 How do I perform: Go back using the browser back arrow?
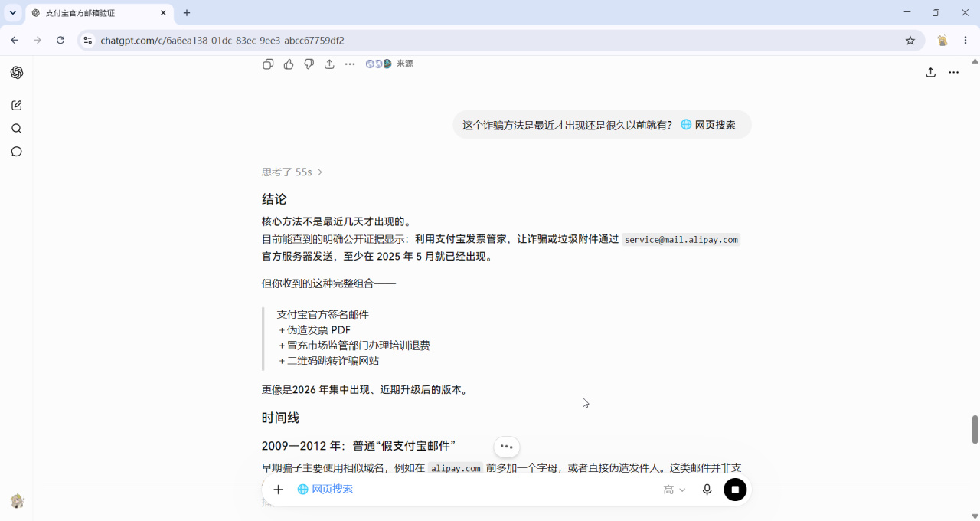tap(15, 40)
